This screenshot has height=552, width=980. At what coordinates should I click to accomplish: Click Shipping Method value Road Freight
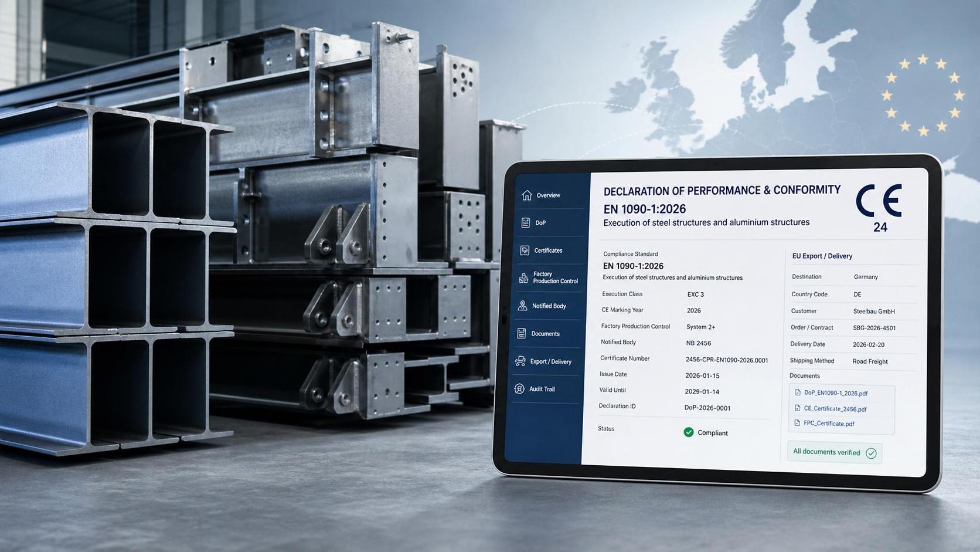870,361
